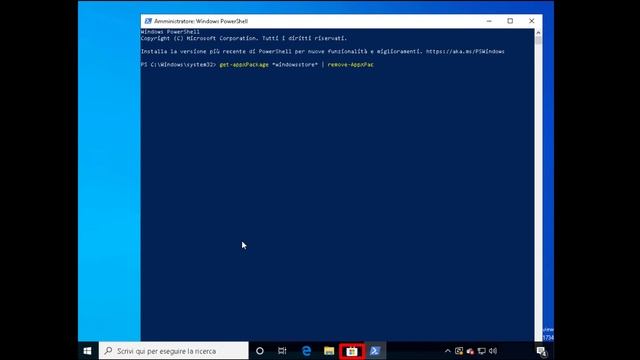The image size is (640, 360).
Task: Click the network tray icon
Action: click(x=482, y=351)
